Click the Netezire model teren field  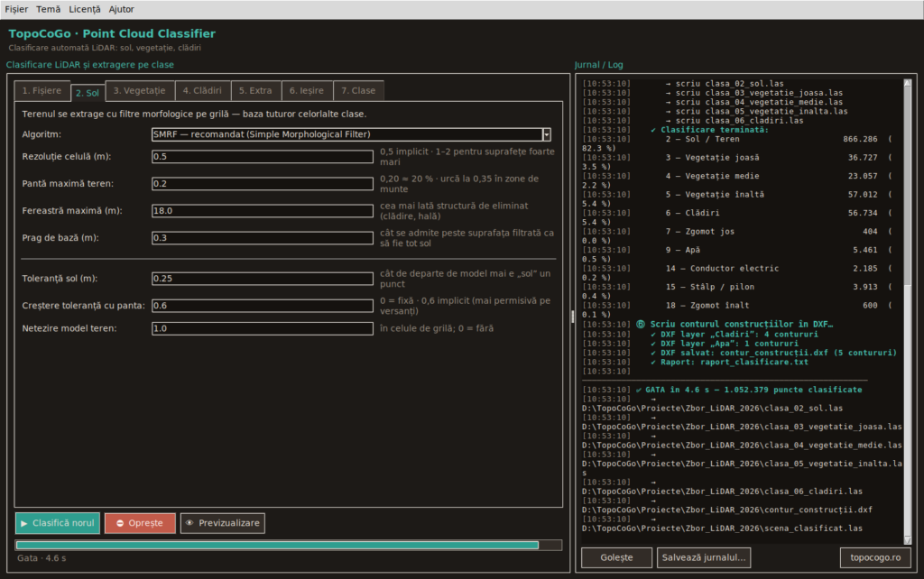point(263,328)
